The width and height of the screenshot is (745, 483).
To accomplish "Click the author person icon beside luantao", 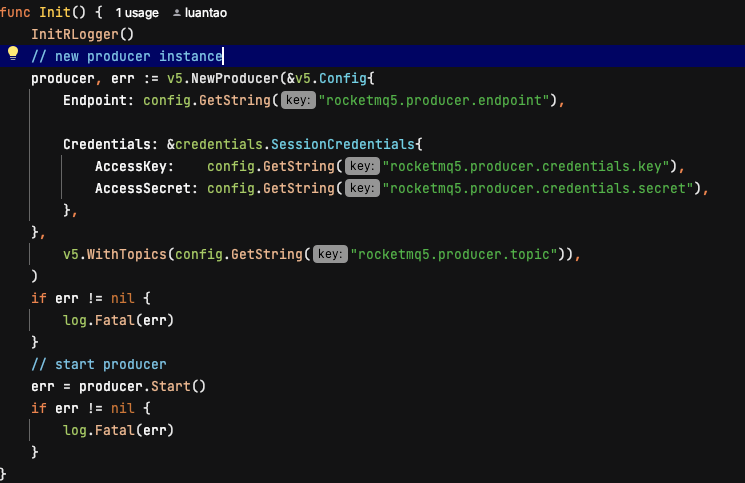I will (x=177, y=13).
